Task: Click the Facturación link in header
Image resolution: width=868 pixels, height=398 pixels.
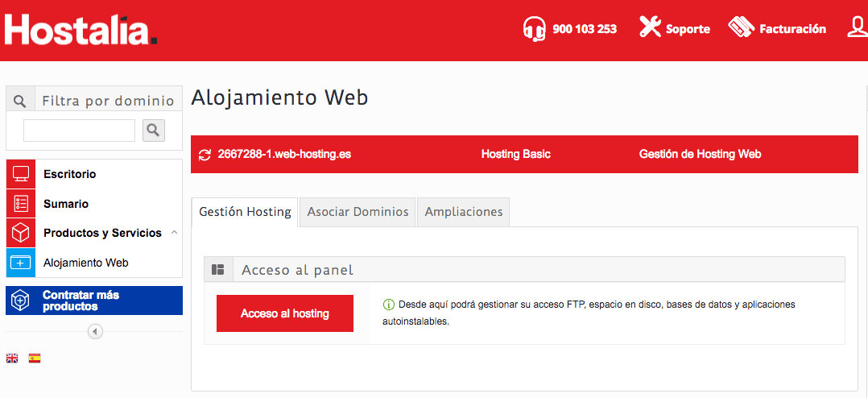Action: (792, 29)
